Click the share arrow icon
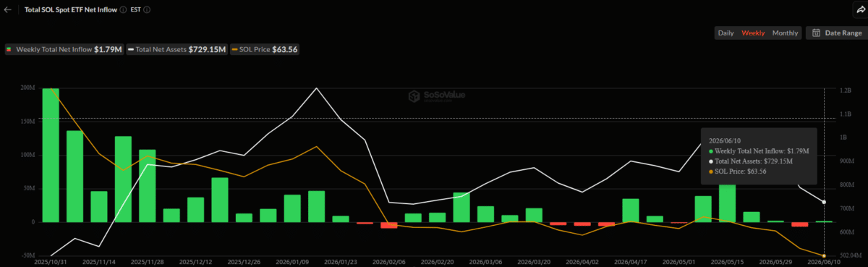Screen dimensions: 868x267 point(860,10)
